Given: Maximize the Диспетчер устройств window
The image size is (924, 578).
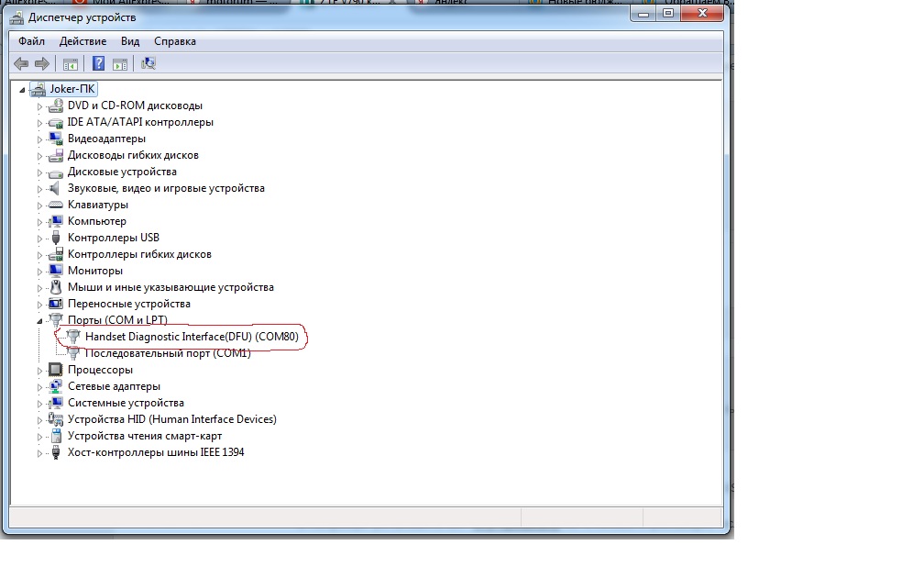Looking at the screenshot, I should click(668, 13).
